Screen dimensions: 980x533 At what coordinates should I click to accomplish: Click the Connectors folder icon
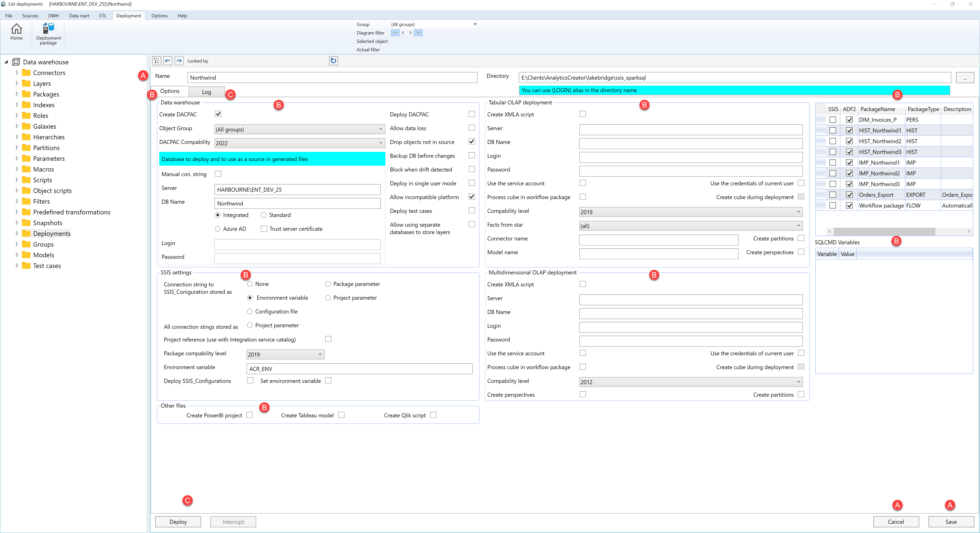pos(26,73)
